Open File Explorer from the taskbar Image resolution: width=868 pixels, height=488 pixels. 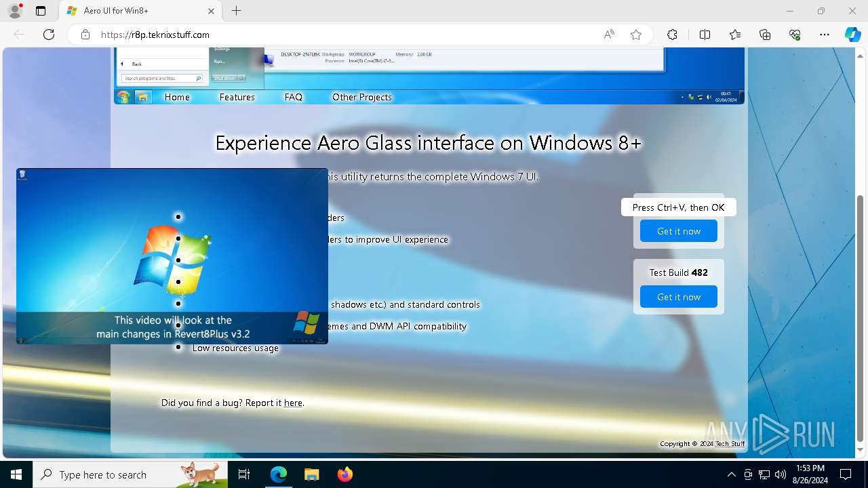click(311, 474)
